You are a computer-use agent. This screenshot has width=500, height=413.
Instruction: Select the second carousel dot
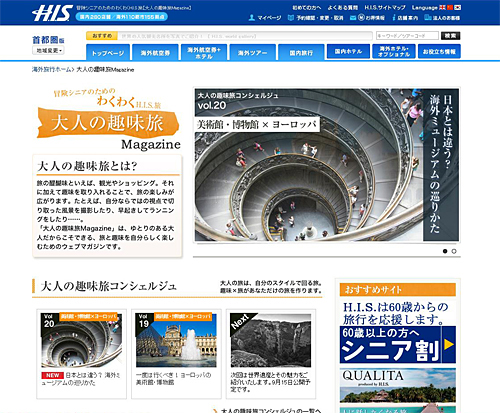454,251
